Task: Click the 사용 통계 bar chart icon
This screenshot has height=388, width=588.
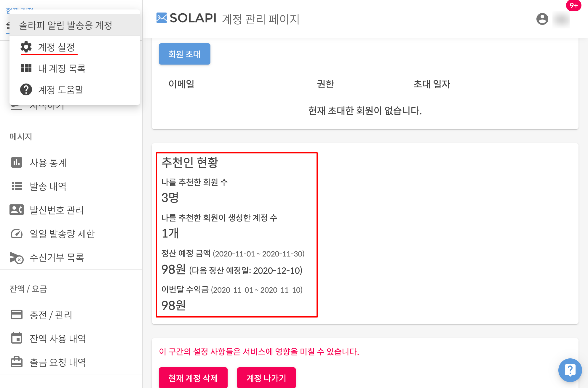Action: (x=17, y=162)
